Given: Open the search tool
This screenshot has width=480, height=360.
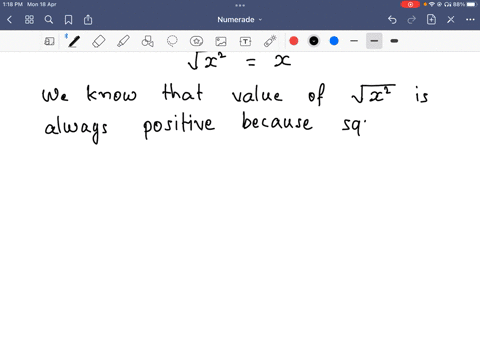Looking at the screenshot, I should pos(49,20).
